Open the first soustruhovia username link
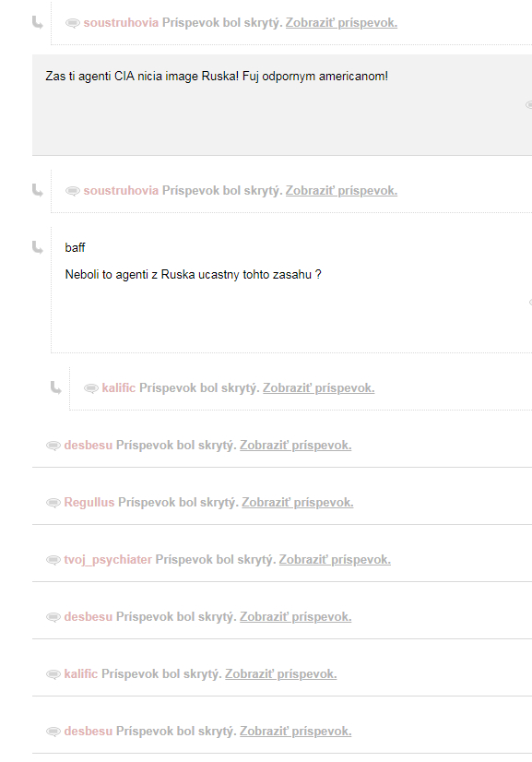The height and width of the screenshot is (762, 532). tap(121, 22)
